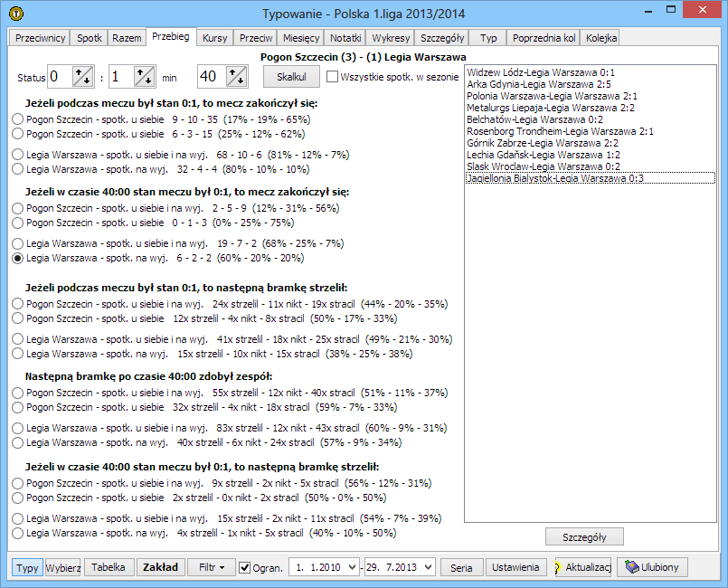Click the min field showing 40
This screenshot has width=728, height=588.
point(212,76)
